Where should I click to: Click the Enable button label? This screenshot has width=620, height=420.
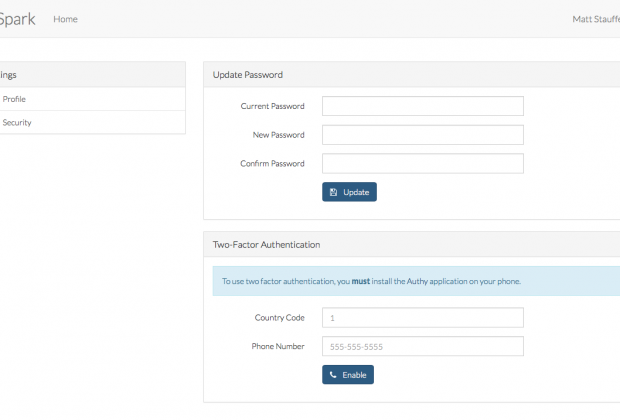tap(354, 375)
